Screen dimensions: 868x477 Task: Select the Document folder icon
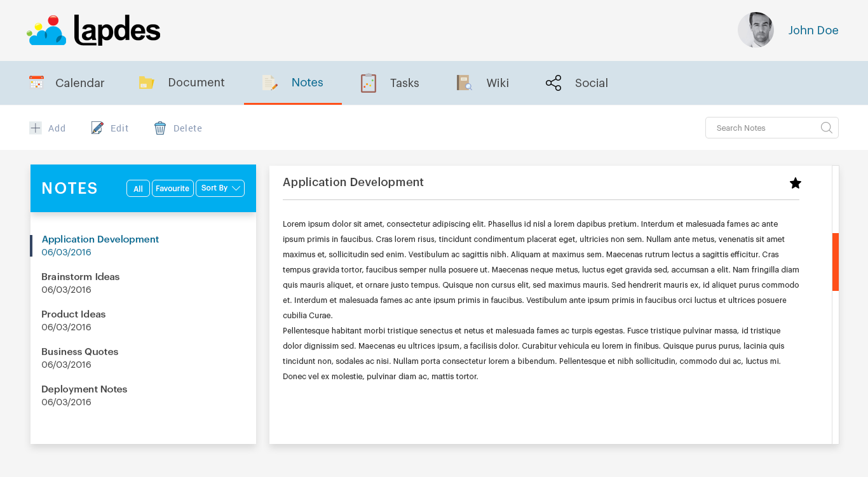click(146, 82)
